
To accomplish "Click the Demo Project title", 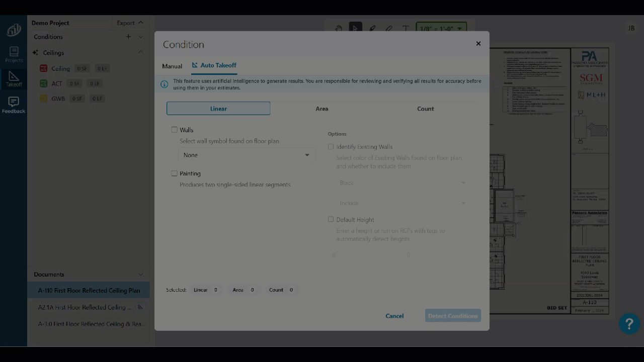I will (50, 23).
